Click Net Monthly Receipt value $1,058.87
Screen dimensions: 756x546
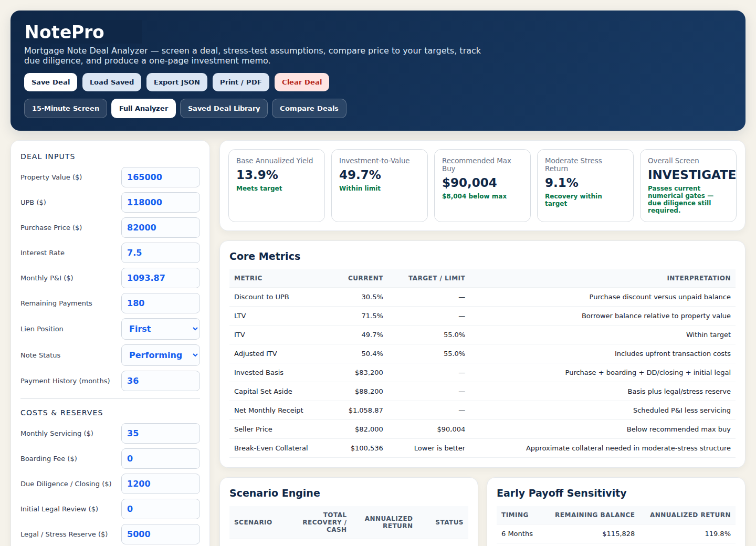pyautogui.click(x=366, y=411)
